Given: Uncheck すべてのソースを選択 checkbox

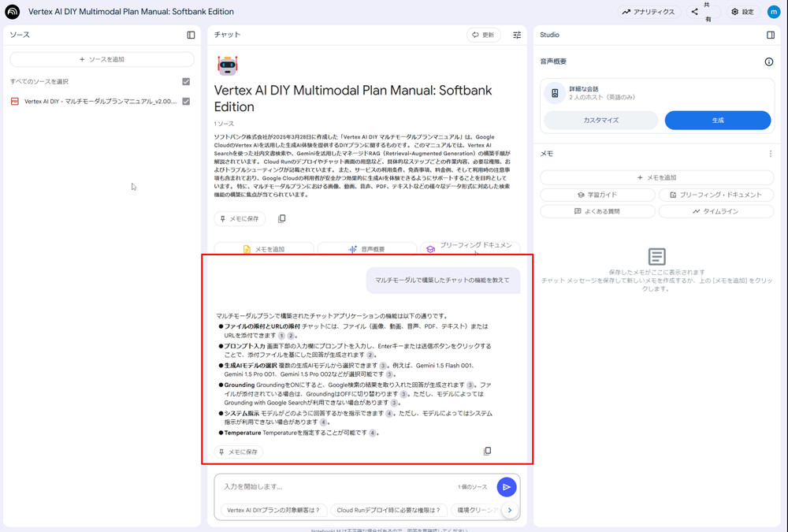Looking at the screenshot, I should click(x=185, y=80).
